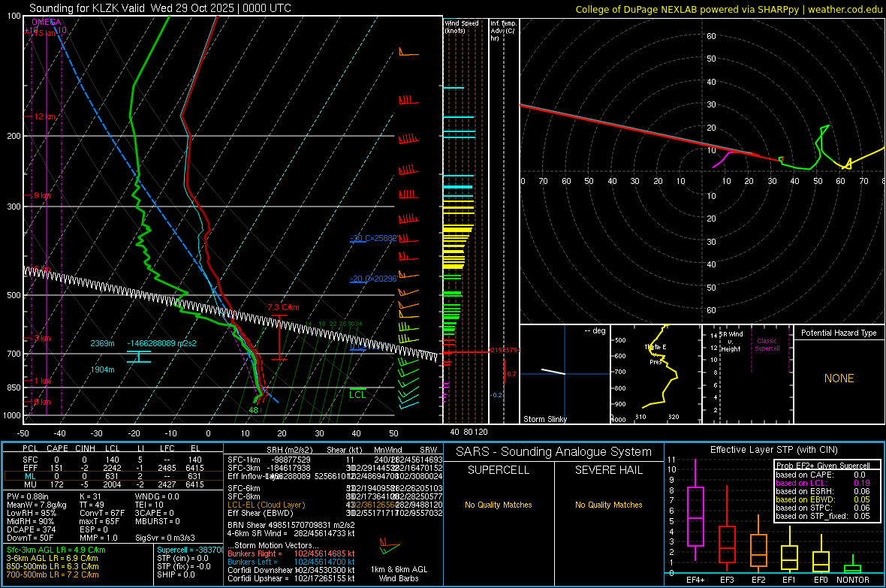Click the 'ConvT = 67F' value
The image size is (886, 588).
[102, 514]
